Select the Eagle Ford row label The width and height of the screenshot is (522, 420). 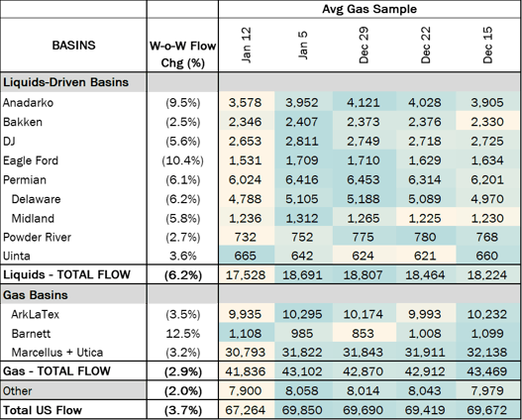coord(31,160)
